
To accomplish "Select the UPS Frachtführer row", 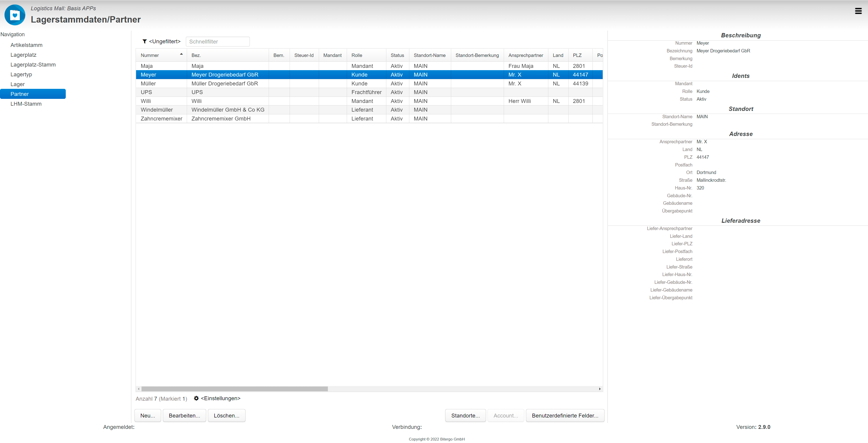I will [369, 92].
